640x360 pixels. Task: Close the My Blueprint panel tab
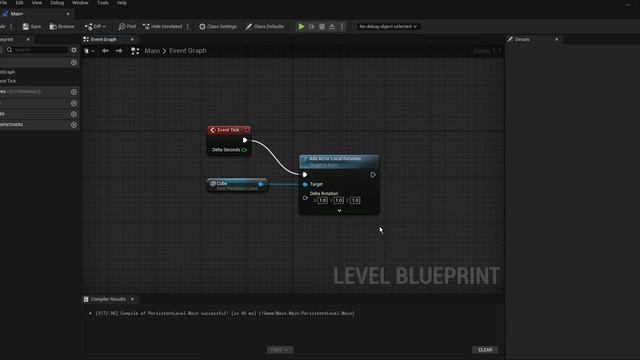(x=28, y=39)
